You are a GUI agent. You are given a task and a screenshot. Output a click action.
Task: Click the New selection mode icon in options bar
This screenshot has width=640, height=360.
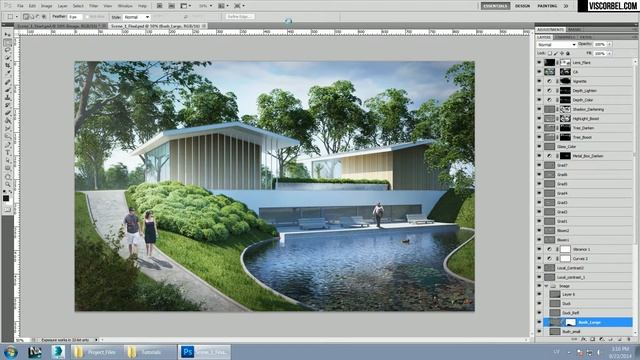26,17
